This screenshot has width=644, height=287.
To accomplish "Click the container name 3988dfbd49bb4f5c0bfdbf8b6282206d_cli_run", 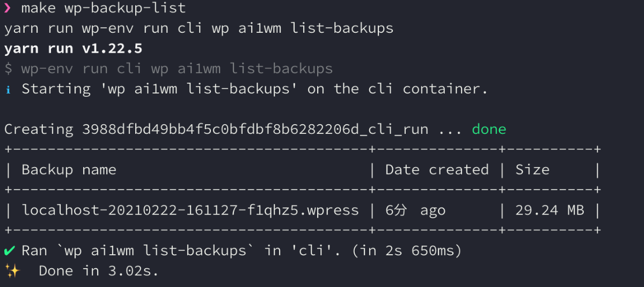I will pyautogui.click(x=255, y=130).
